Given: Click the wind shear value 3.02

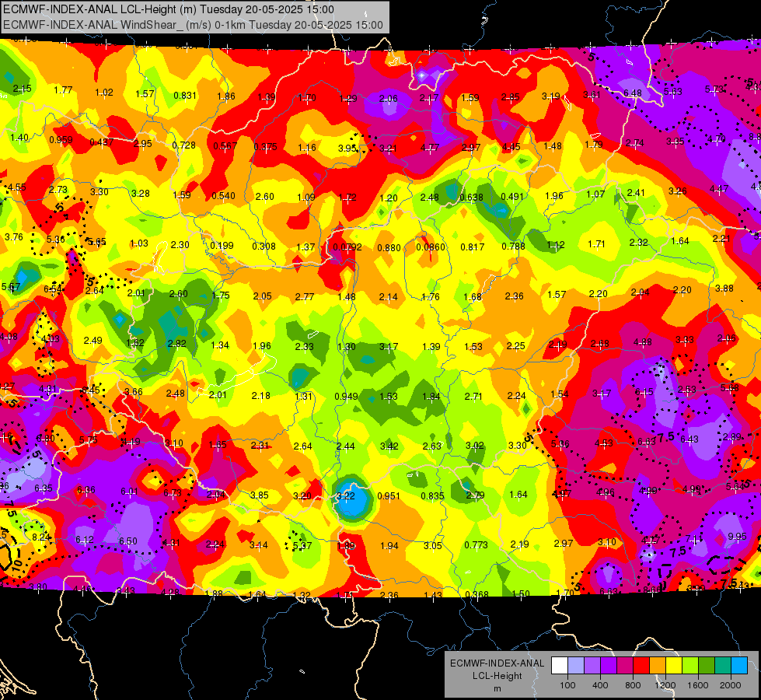Looking at the screenshot, I should coord(475,446).
